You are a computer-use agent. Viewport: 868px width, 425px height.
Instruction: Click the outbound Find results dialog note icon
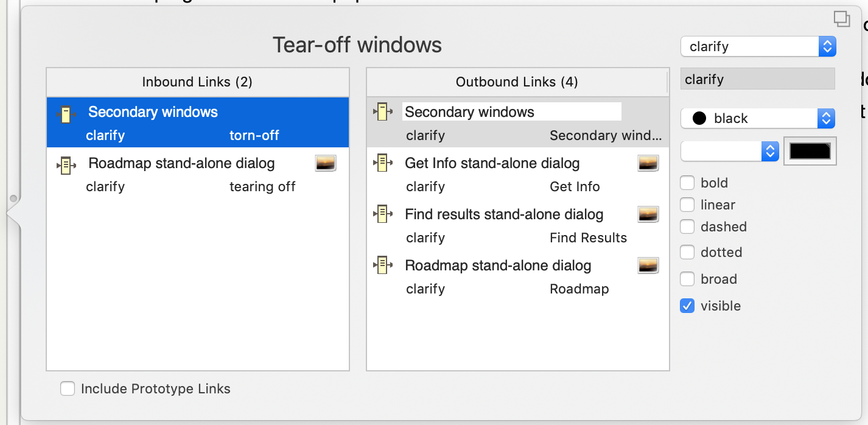tap(382, 214)
